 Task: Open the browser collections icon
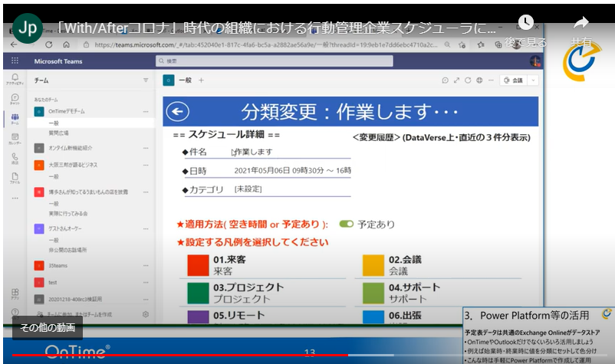pyautogui.click(x=498, y=45)
